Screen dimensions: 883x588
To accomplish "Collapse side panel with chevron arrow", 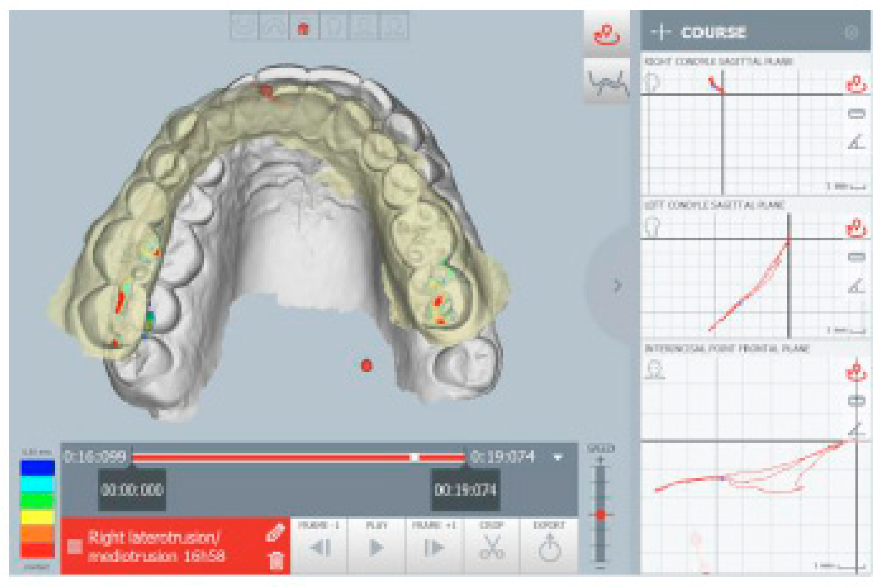I will 617,285.
